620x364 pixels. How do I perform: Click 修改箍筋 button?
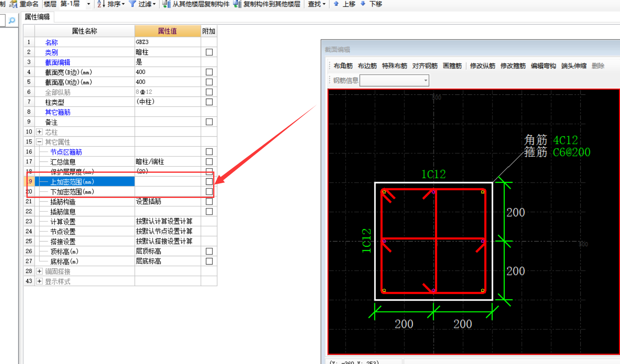point(513,66)
